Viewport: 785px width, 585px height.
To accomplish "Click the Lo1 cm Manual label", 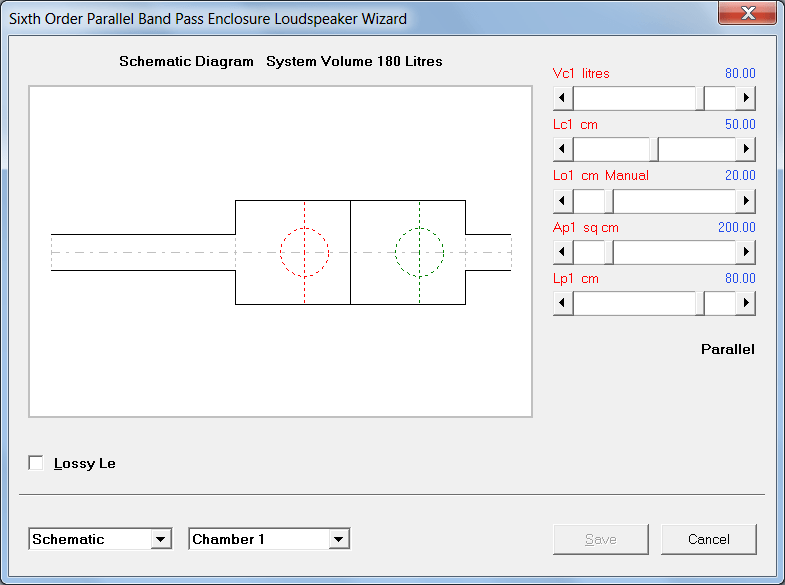I will point(601,176).
